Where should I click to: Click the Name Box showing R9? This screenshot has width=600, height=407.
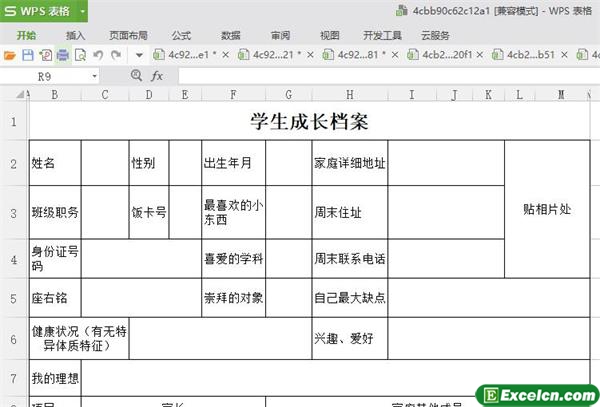pyautogui.click(x=44, y=77)
